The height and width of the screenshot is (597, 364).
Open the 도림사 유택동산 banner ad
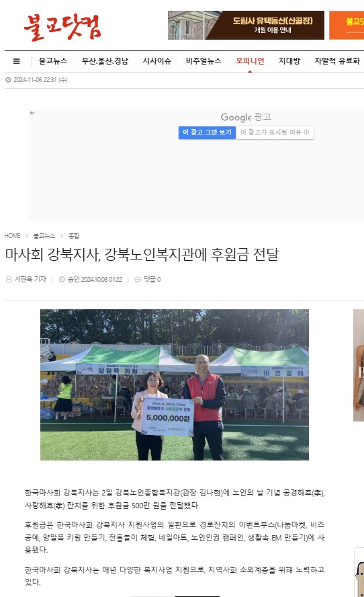pyautogui.click(x=246, y=25)
